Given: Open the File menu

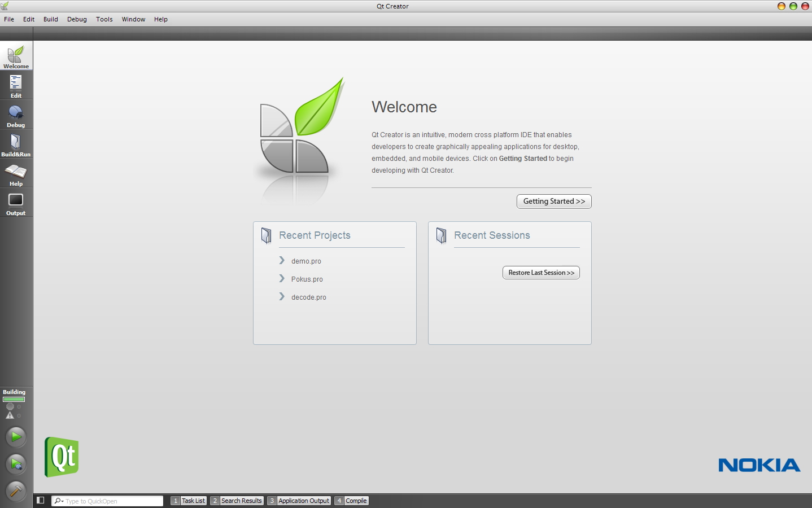Looking at the screenshot, I should click(x=9, y=19).
